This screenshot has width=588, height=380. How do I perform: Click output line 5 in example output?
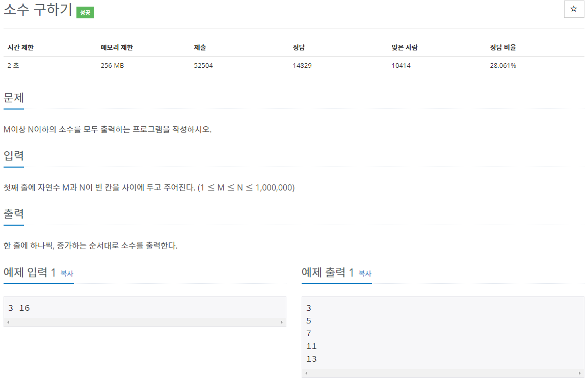(309, 321)
